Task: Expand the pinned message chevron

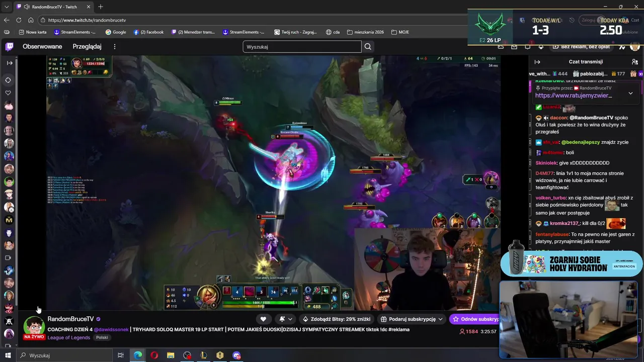Action: pos(630,93)
